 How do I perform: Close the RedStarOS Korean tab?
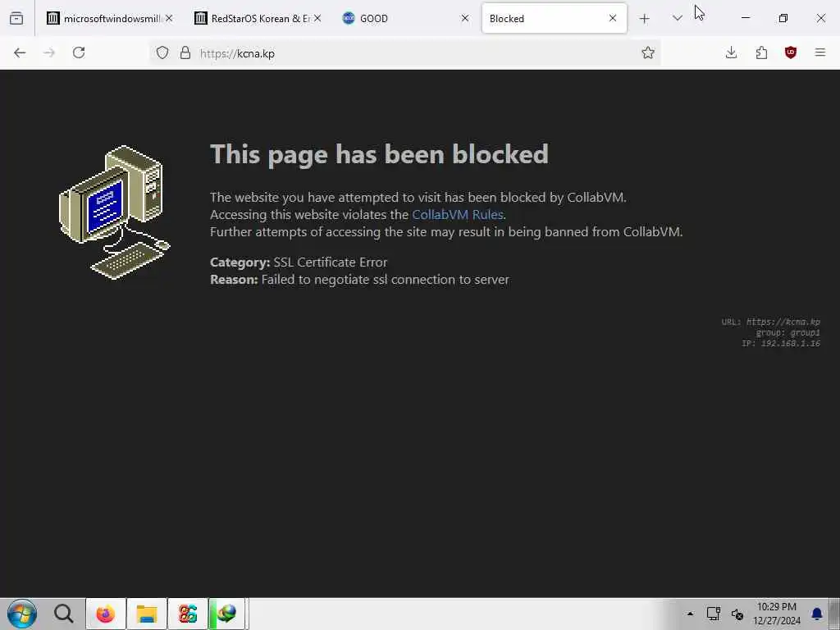[x=317, y=18]
